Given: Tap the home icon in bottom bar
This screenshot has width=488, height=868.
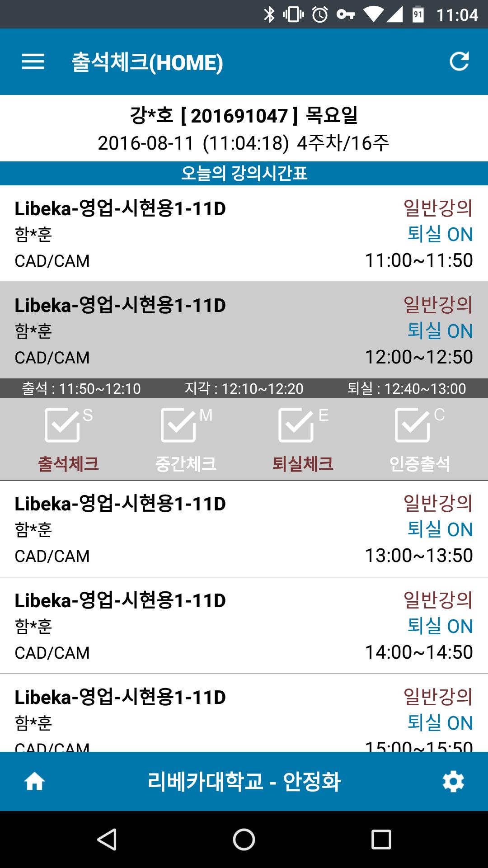Looking at the screenshot, I should (x=34, y=781).
